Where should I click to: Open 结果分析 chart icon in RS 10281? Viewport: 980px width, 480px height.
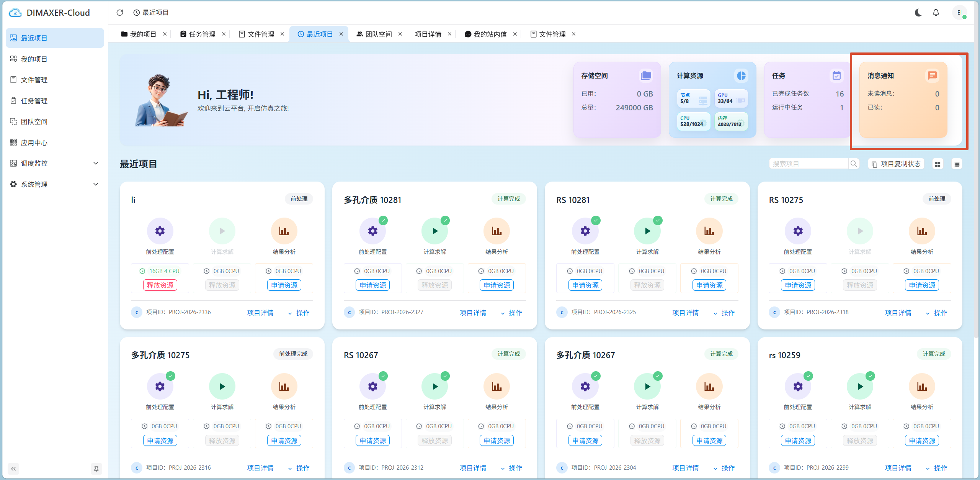pyautogui.click(x=709, y=231)
